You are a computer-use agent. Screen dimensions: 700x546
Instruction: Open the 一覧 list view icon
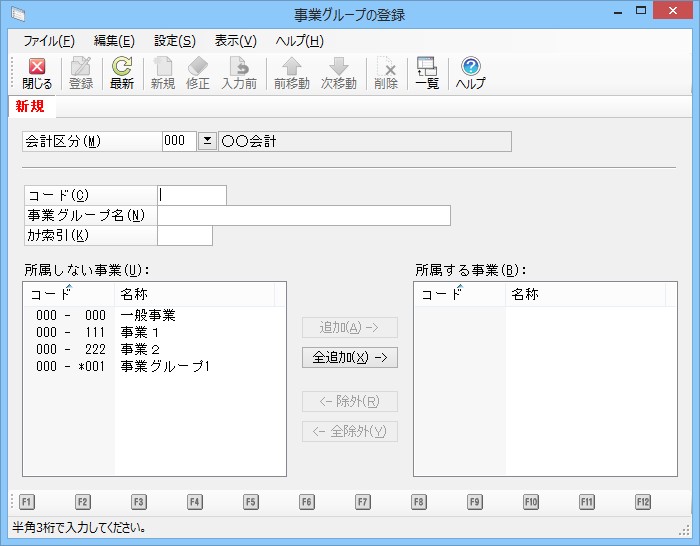click(427, 67)
